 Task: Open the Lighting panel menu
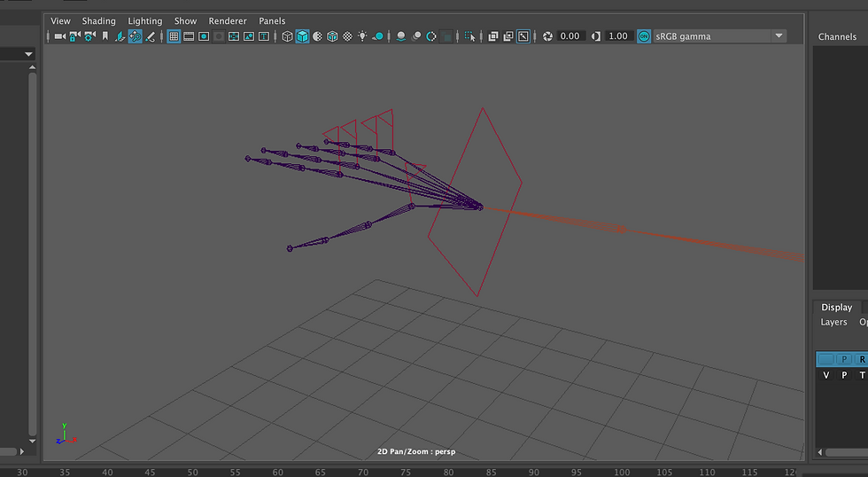[x=145, y=21]
